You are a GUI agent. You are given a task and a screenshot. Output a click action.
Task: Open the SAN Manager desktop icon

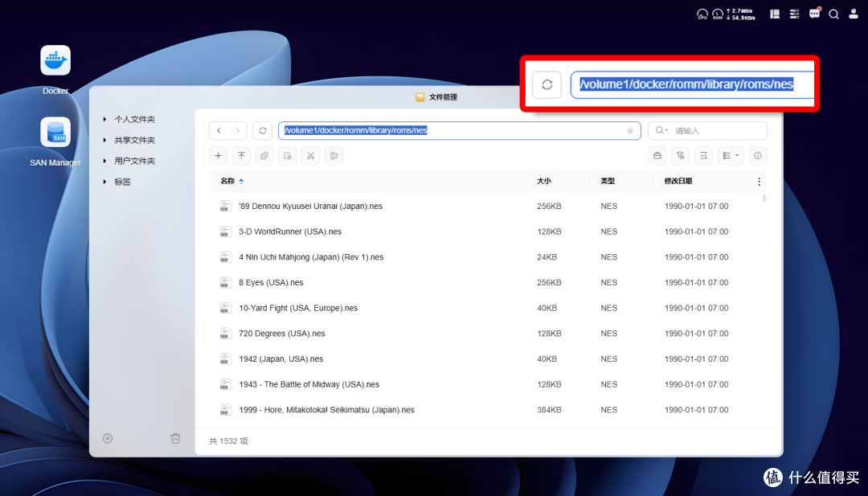coord(55,133)
